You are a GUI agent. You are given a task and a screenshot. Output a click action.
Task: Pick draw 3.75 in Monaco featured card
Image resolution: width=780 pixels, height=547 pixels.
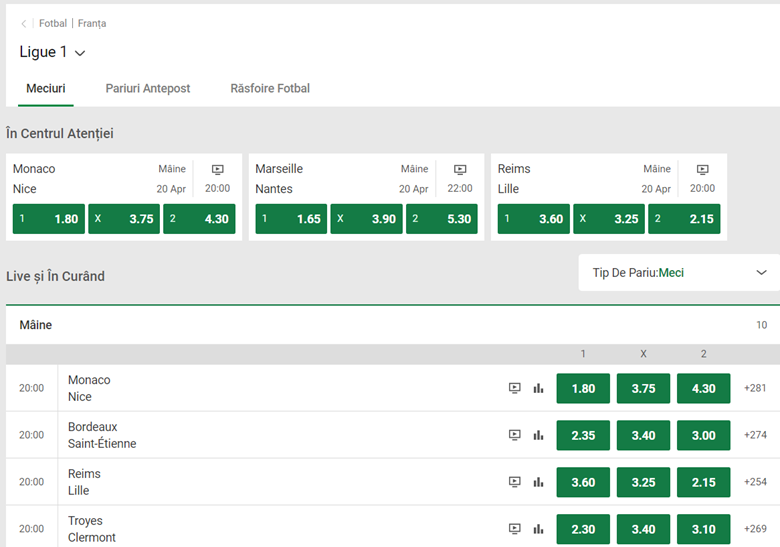coord(124,219)
